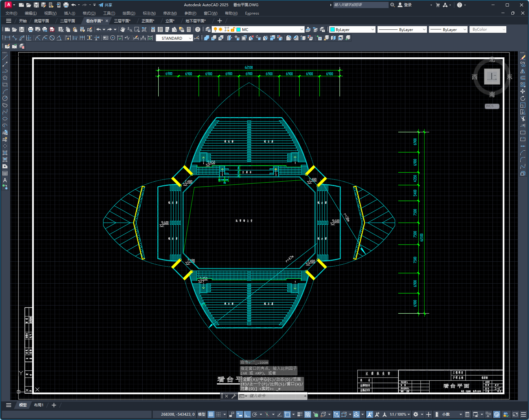The width and height of the screenshot is (529, 420).
Task: Open the 标注(N) menu
Action: tap(149, 13)
